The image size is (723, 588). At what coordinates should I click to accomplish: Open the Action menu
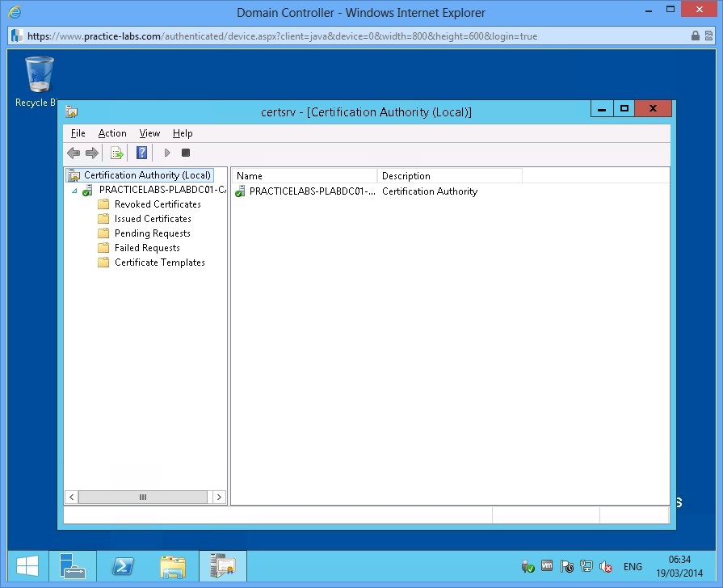(x=112, y=133)
